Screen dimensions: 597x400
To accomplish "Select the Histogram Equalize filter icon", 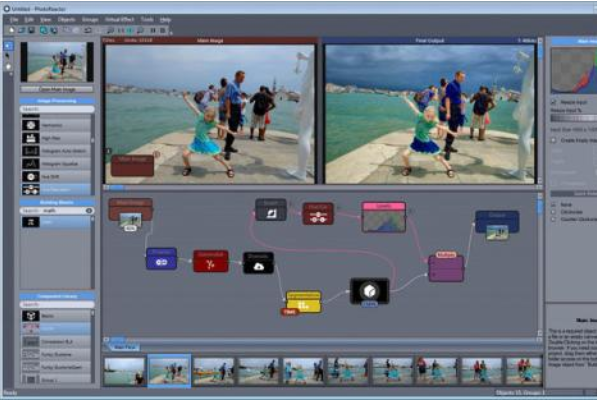I will [30, 164].
